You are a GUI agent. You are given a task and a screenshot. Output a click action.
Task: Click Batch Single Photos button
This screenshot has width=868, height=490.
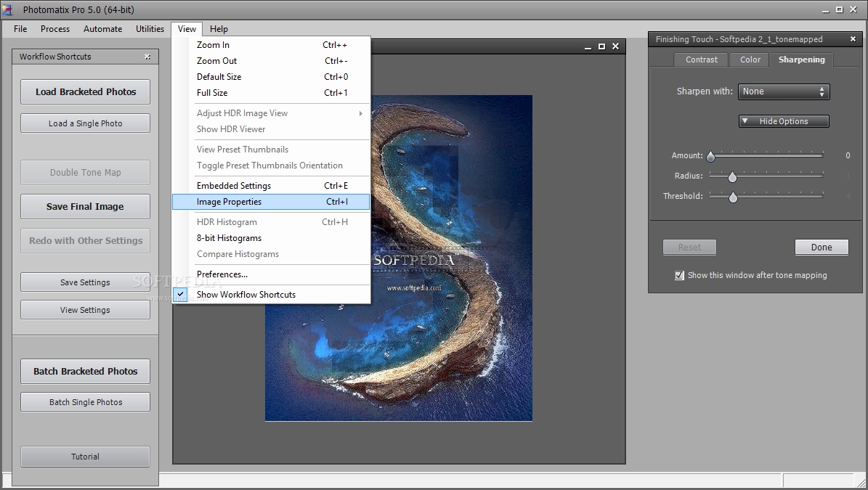click(85, 402)
